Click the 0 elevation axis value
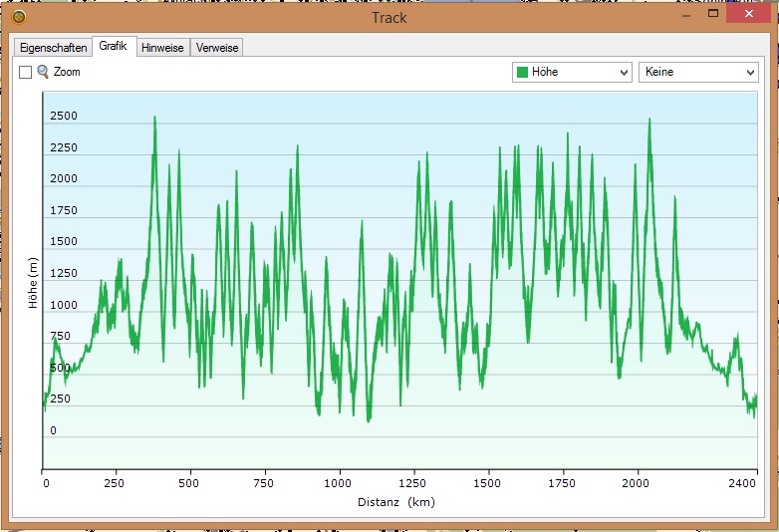779x532 pixels. pyautogui.click(x=53, y=430)
